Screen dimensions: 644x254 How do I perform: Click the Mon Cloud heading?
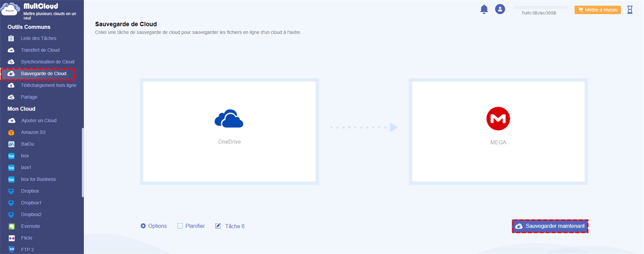[x=21, y=108]
